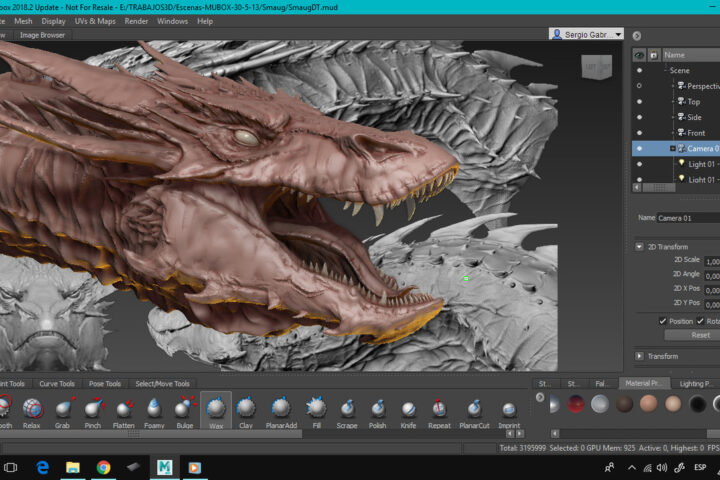720x480 pixels.
Task: Select the Foamy sculpt tool
Action: click(x=154, y=412)
